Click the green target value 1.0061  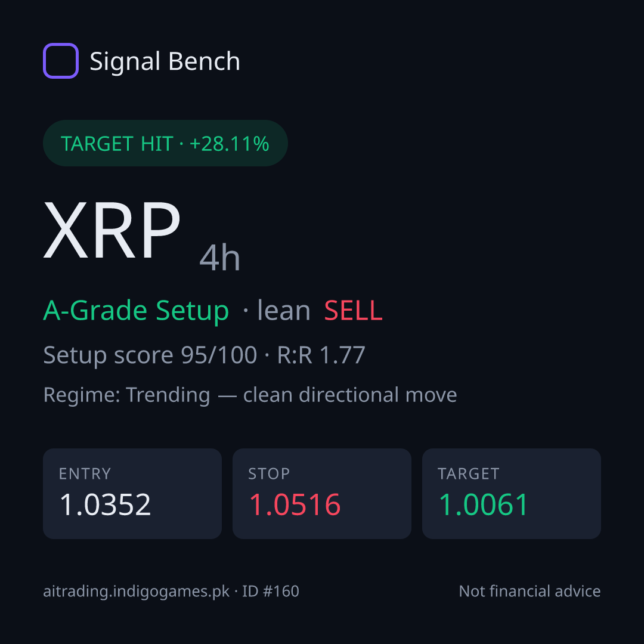[x=483, y=504]
